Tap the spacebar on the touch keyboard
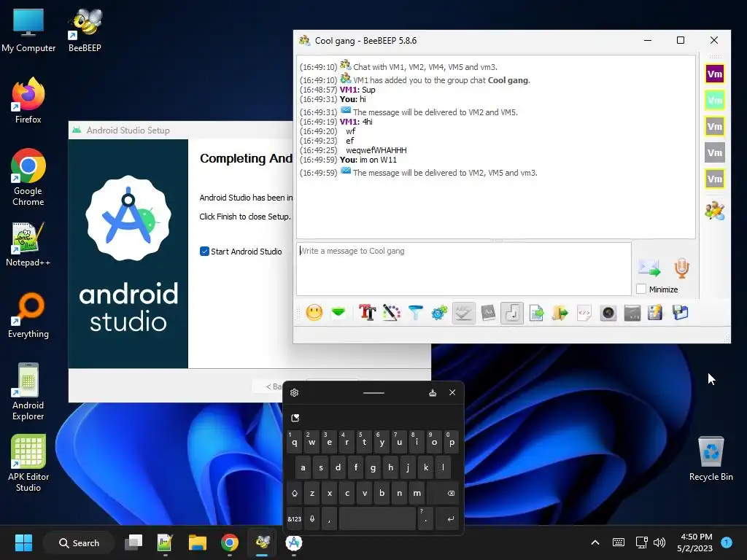 (377, 518)
